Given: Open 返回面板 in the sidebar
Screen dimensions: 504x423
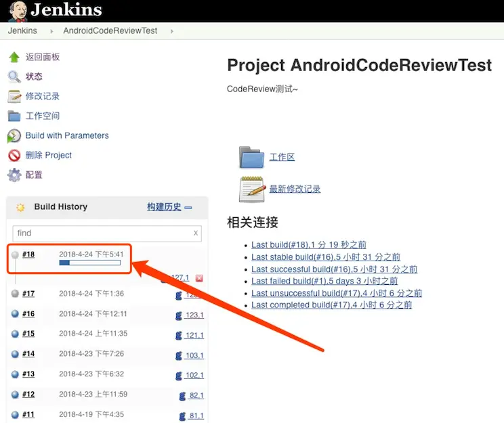Looking at the screenshot, I should pyautogui.click(x=43, y=57).
